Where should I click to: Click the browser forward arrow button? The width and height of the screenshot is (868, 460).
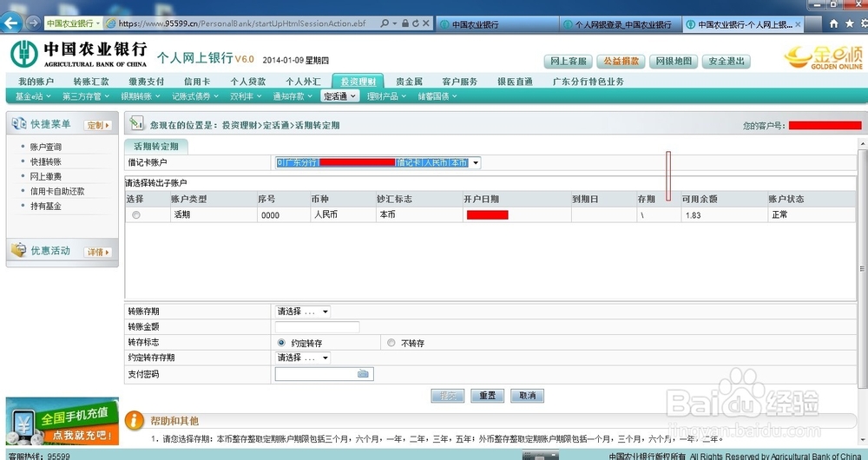click(33, 23)
